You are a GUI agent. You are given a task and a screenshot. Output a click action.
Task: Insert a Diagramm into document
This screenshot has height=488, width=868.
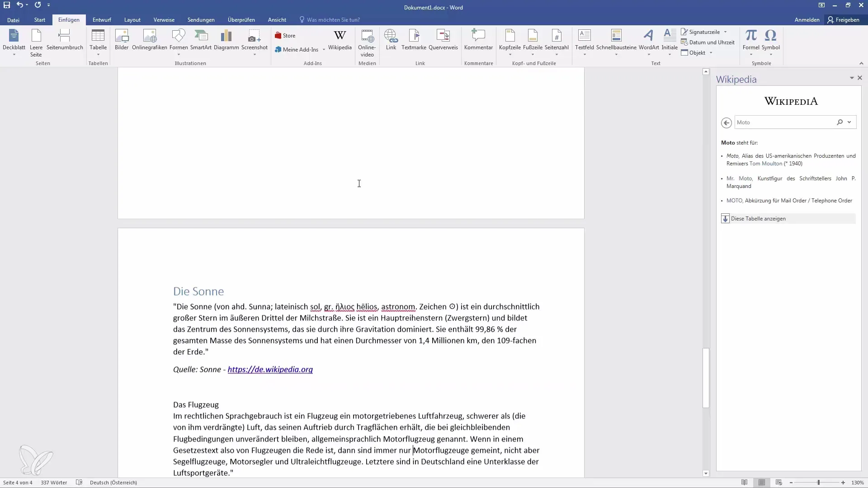coord(225,39)
